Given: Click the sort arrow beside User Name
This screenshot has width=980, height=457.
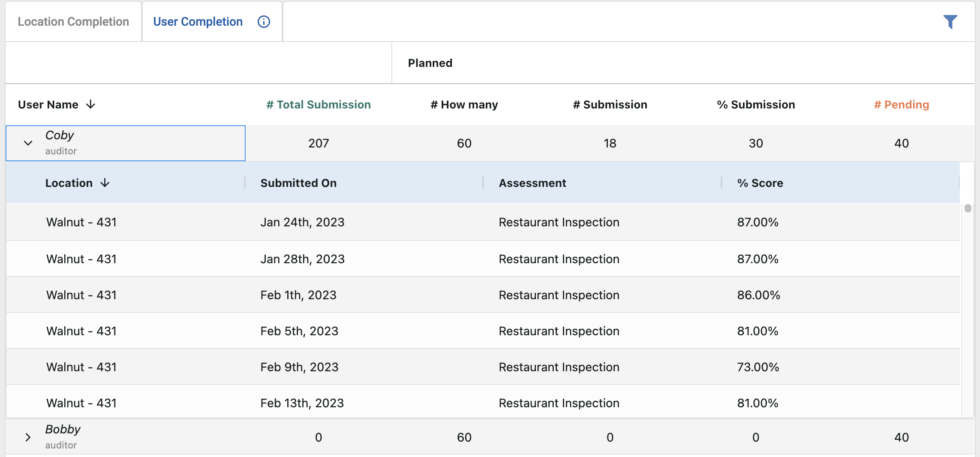Looking at the screenshot, I should pos(91,104).
